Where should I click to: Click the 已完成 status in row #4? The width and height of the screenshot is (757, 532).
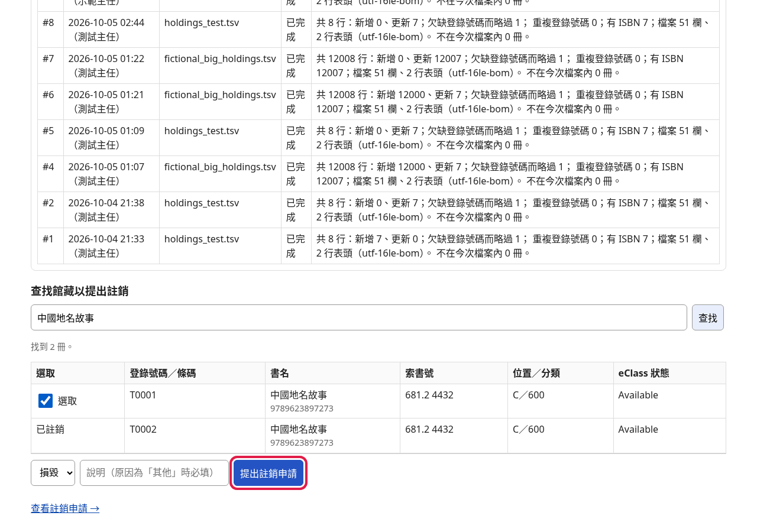tap(296, 174)
